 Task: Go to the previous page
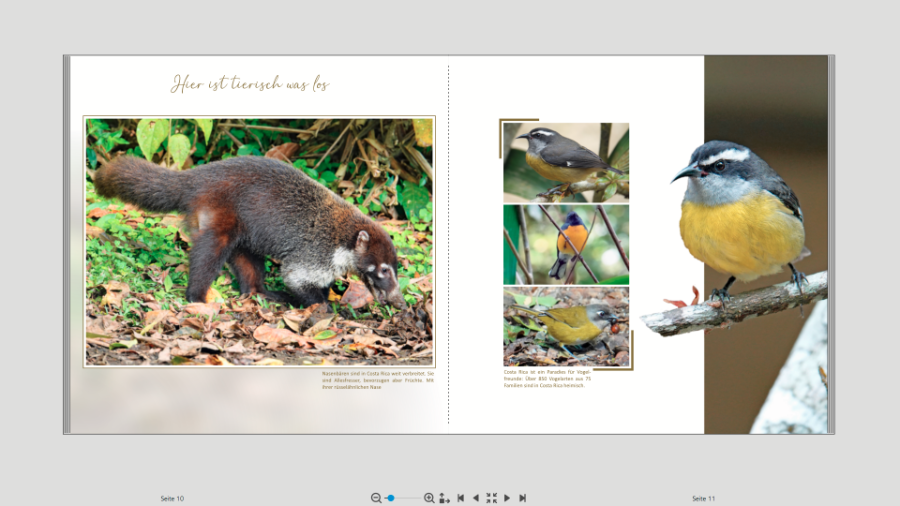coord(476,498)
